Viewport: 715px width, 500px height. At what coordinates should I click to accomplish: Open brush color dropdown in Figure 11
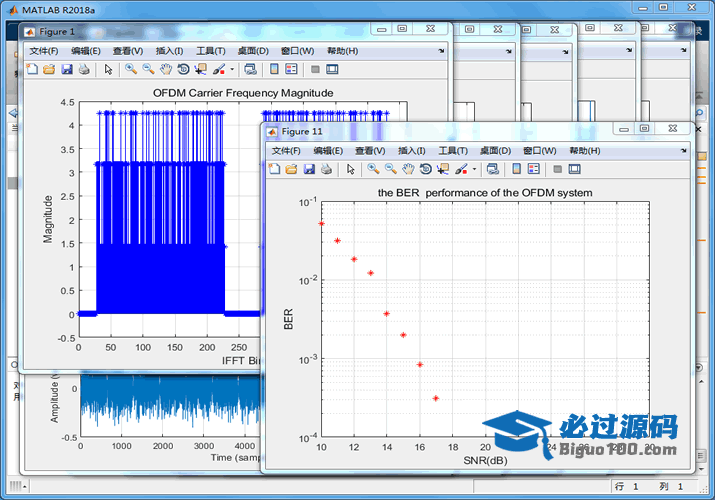[474, 169]
